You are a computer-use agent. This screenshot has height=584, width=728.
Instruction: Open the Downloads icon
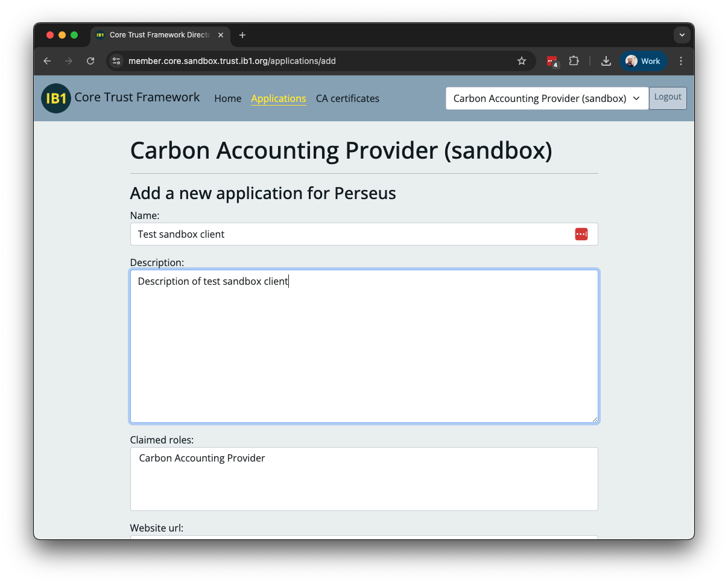coord(606,61)
